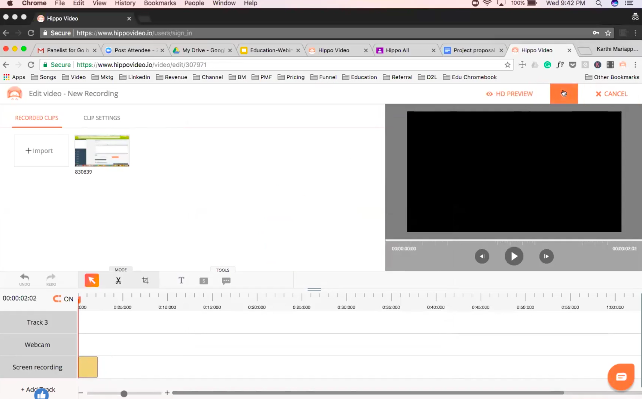This screenshot has width=642, height=399.
Task: Play the video preview
Action: (x=514, y=256)
